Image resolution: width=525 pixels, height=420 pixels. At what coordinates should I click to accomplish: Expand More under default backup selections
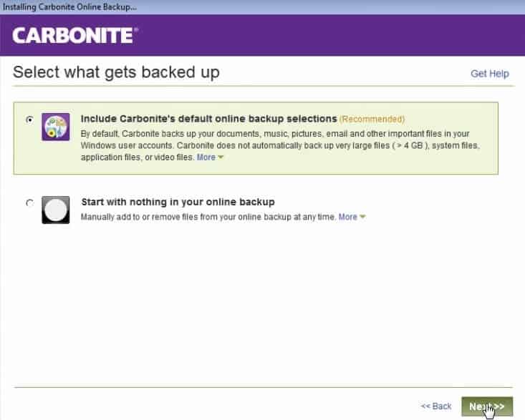tap(210, 157)
